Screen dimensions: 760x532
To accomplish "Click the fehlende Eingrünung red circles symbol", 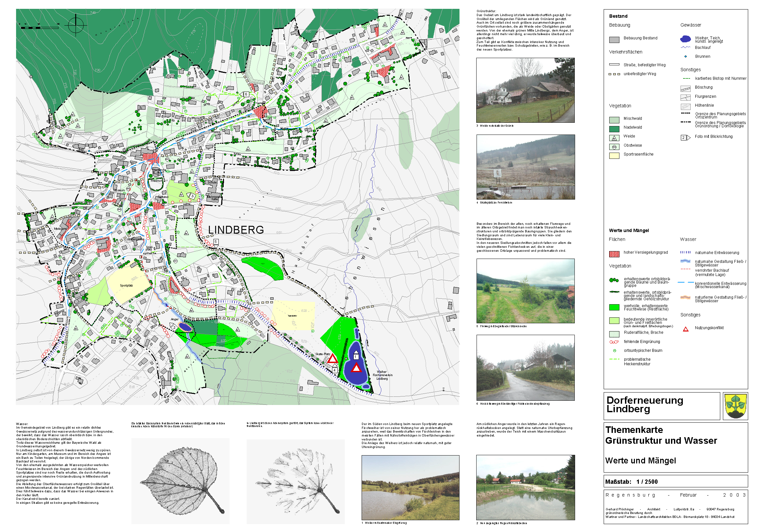I will 614,342.
